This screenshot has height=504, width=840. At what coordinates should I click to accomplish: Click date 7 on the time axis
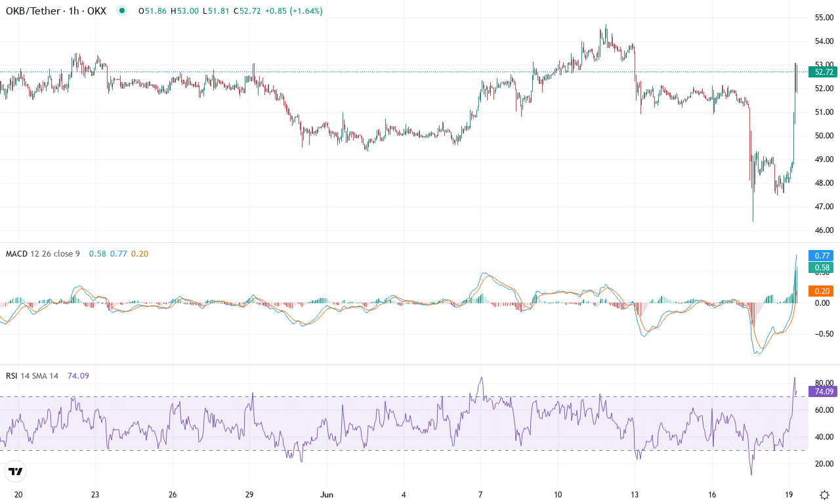(x=480, y=495)
